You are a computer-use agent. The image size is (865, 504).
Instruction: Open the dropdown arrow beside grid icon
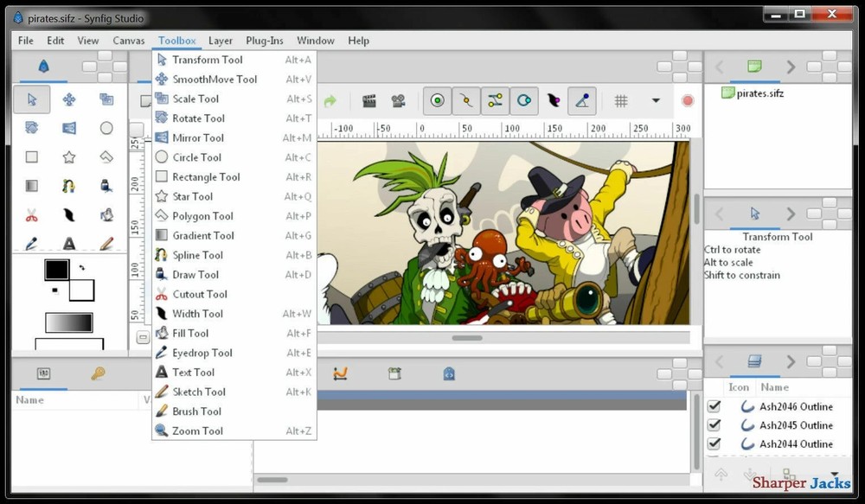click(x=656, y=101)
